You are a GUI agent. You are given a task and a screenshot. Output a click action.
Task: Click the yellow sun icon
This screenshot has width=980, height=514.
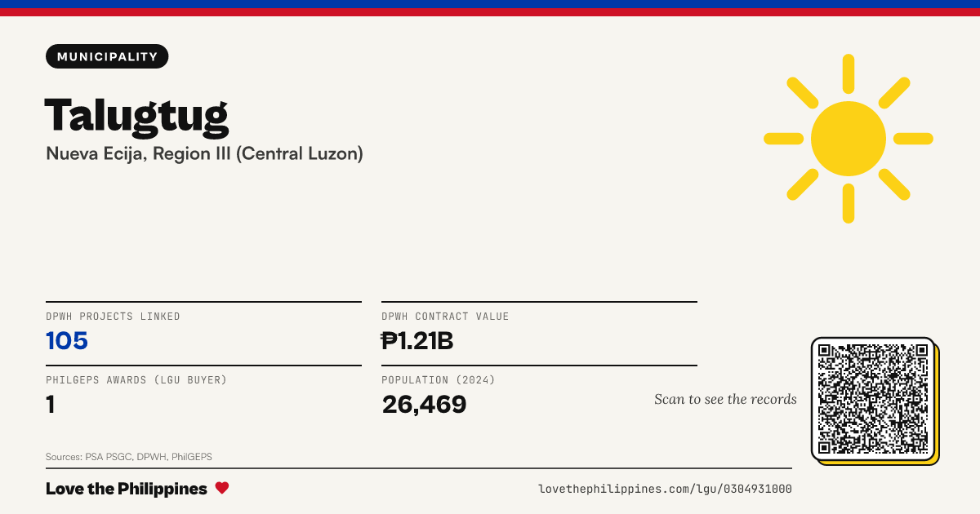(x=849, y=139)
